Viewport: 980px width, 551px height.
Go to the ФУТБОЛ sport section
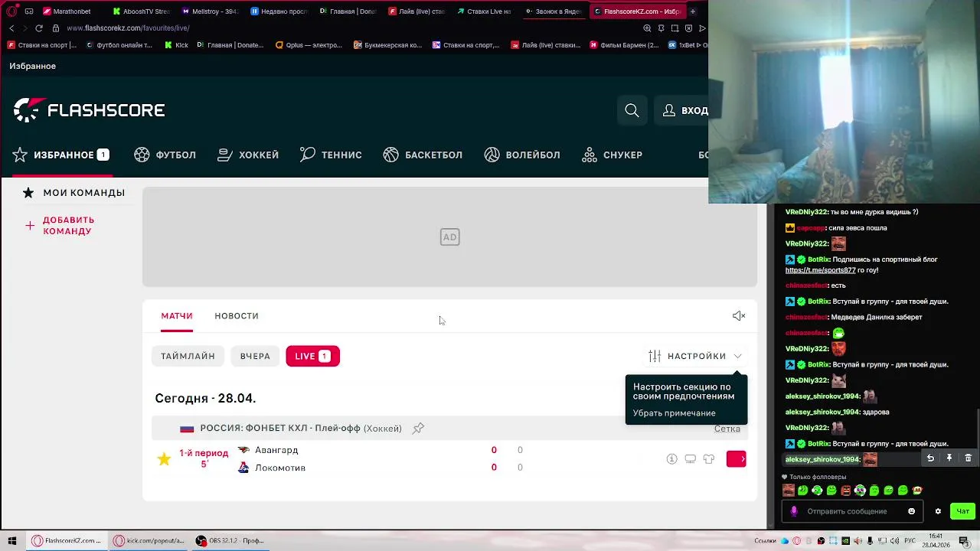point(165,155)
